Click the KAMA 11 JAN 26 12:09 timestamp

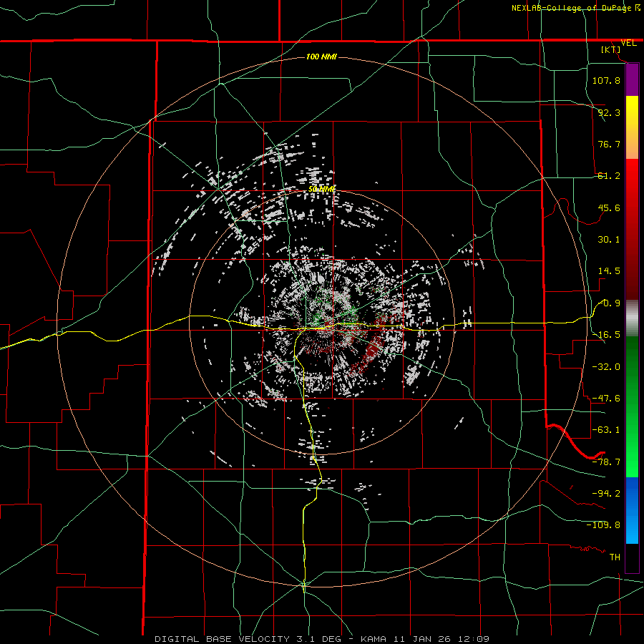pyautogui.click(x=425, y=639)
